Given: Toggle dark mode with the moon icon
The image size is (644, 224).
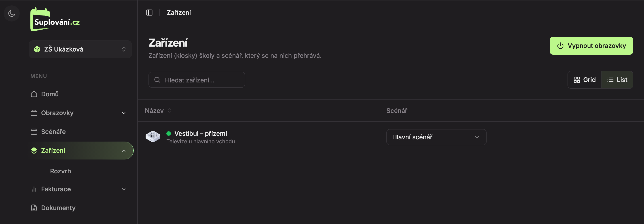Looking at the screenshot, I should (x=11, y=13).
